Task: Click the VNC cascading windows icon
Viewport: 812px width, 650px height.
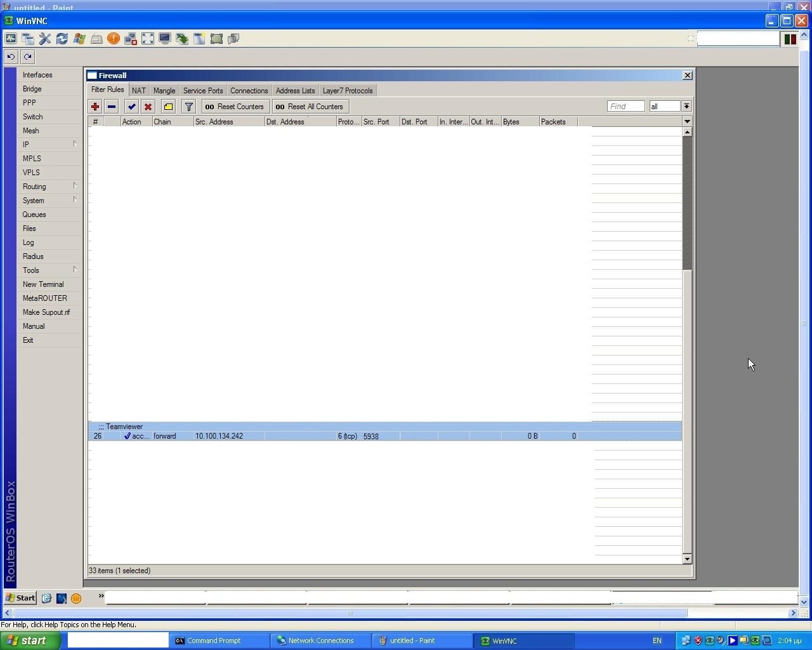Action: pyautogui.click(x=28, y=39)
